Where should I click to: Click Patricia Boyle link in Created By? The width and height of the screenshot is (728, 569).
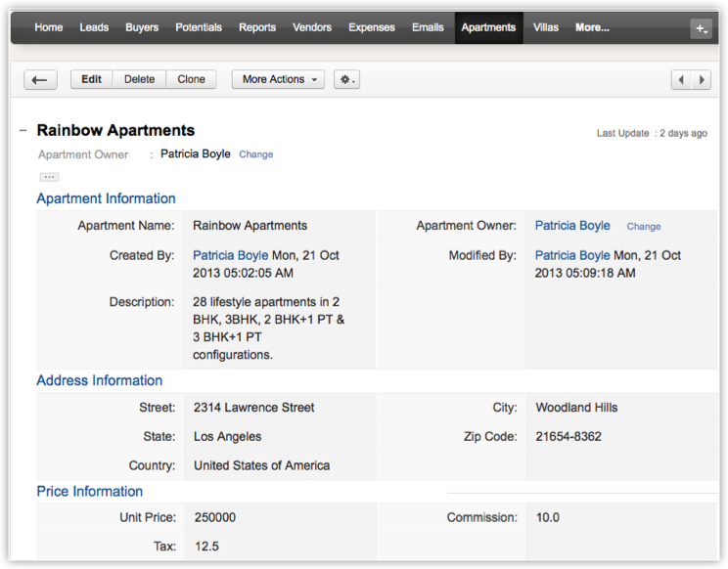coord(230,255)
